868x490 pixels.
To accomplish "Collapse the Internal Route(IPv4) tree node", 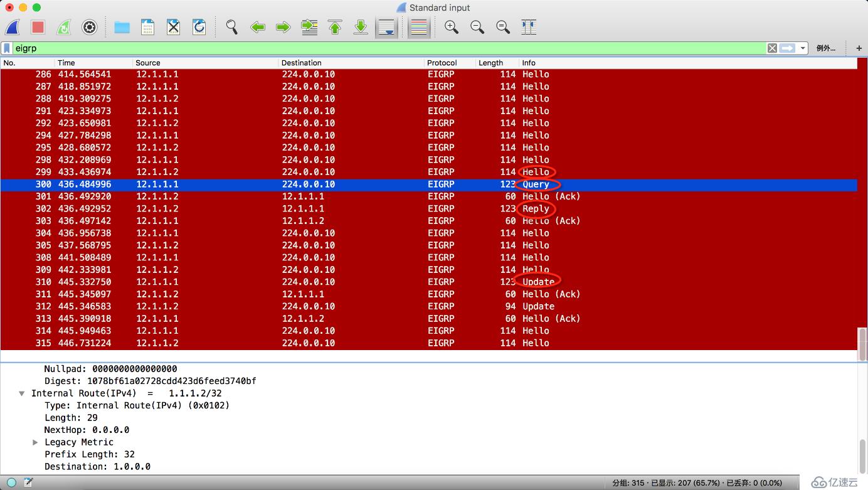I will 22,393.
